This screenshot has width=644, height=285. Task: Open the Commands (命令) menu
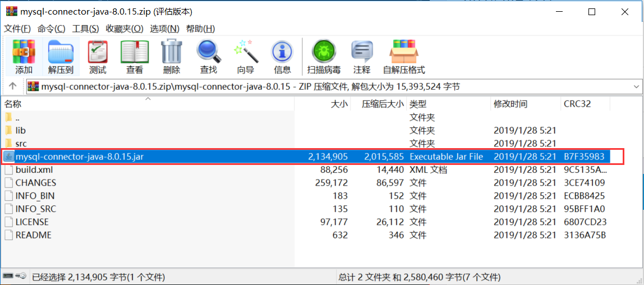(52, 29)
